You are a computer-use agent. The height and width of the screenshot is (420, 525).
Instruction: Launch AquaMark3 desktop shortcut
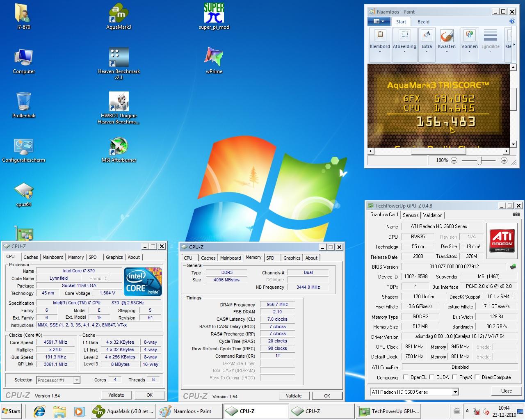119,16
